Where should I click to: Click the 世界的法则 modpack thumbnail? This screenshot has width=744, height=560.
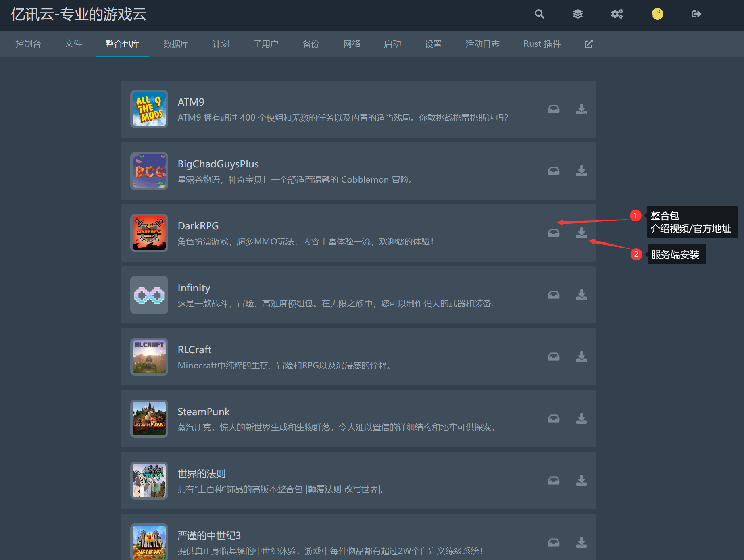point(149,481)
